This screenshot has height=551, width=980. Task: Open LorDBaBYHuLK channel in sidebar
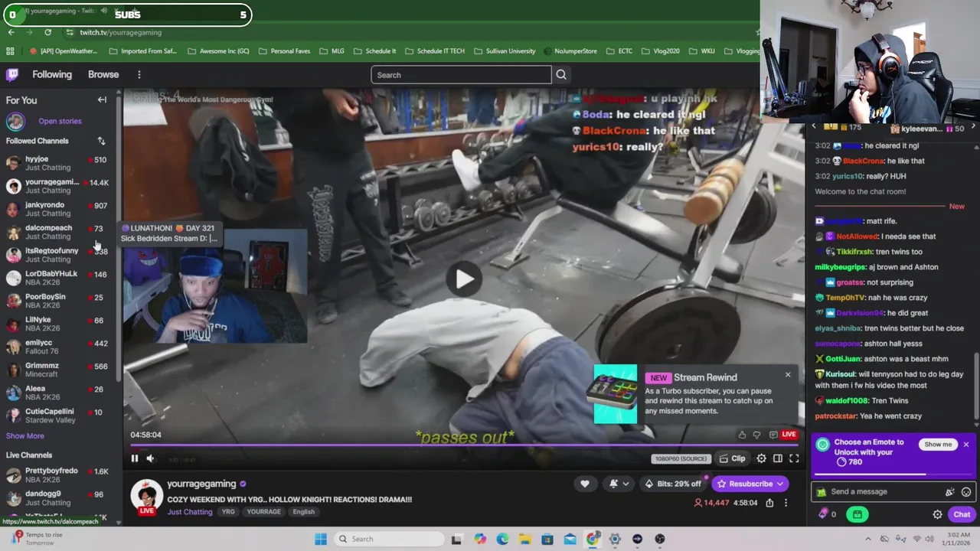[57, 278]
